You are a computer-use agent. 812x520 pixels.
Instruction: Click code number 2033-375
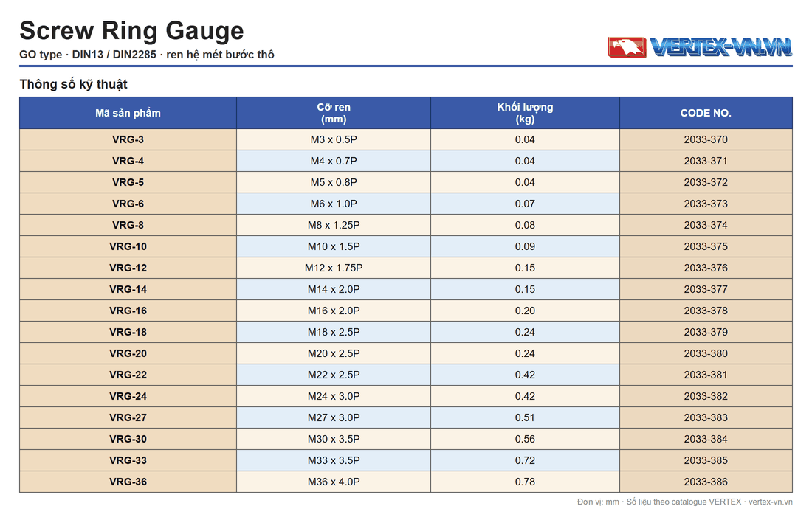pos(706,246)
